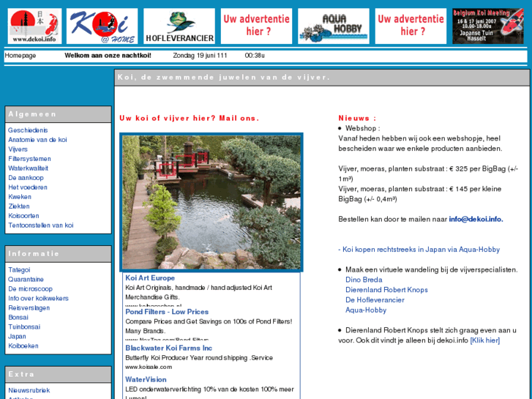
Task: Open the Filtersystemen page
Action: 29,159
